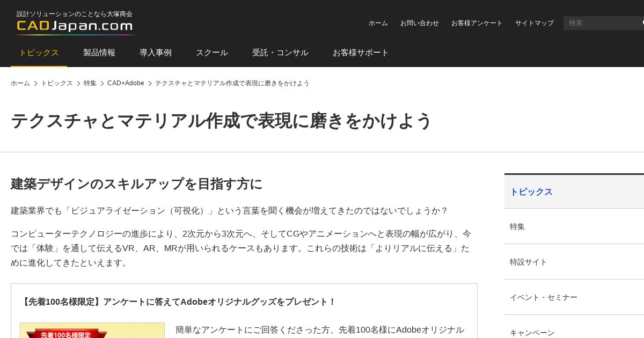
Task: Click the search magnifier icon
Action: click(x=642, y=23)
